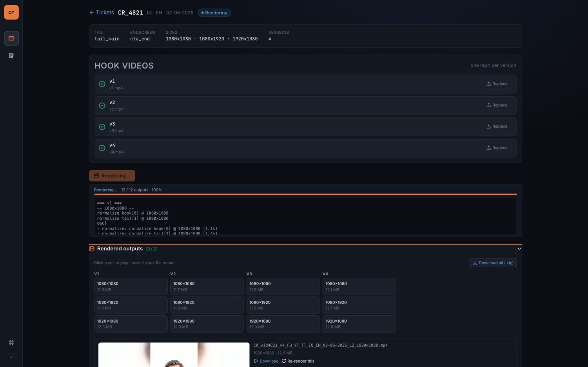
Task: Replace the v3 hook video
Action: coord(497,127)
